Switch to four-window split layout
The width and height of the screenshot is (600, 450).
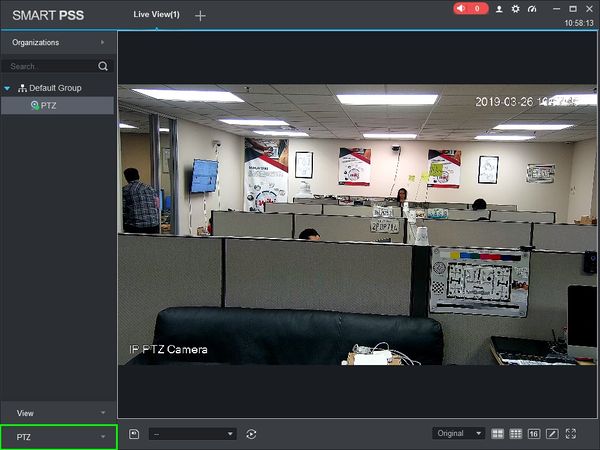click(x=497, y=434)
